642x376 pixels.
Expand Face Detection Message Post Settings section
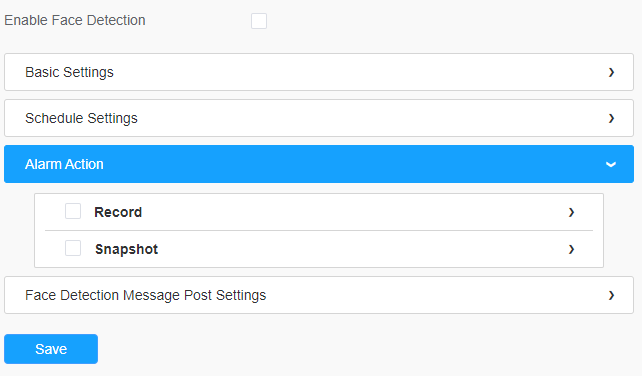point(319,295)
